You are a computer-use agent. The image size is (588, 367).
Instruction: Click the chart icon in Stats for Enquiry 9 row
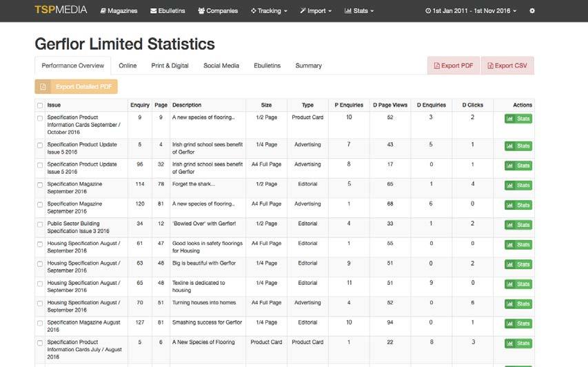point(509,119)
